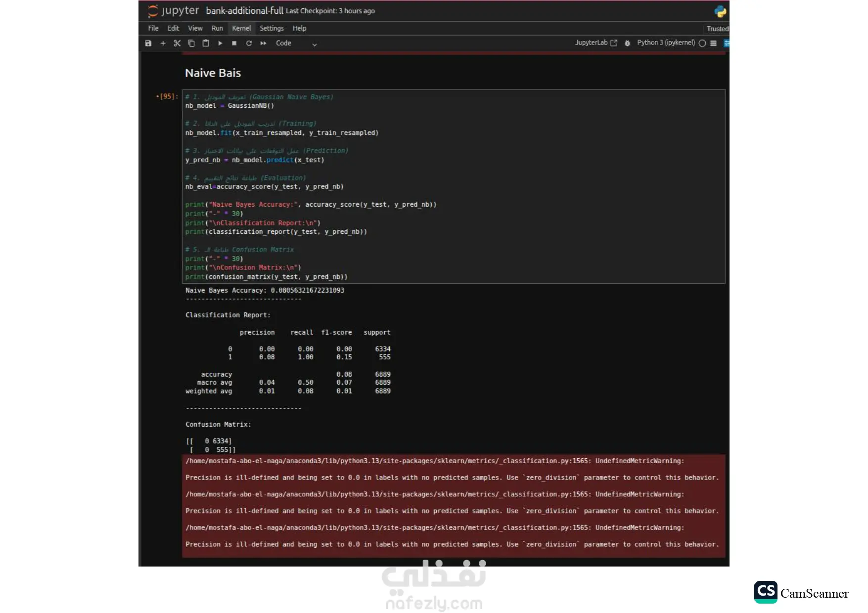The image size is (868, 613).
Task: Restart the kernel with the circular arrow icon
Action: pos(249,44)
